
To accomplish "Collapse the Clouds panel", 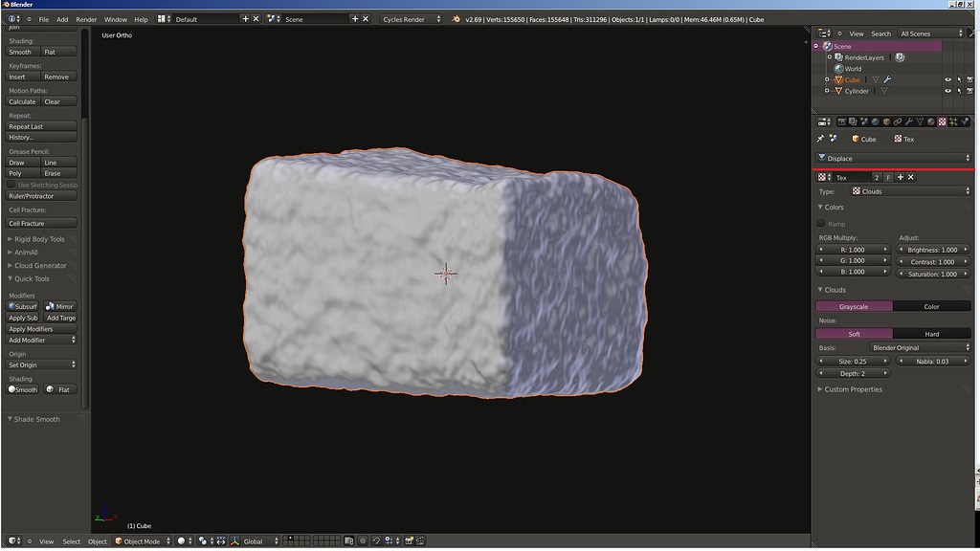I will pyautogui.click(x=820, y=290).
